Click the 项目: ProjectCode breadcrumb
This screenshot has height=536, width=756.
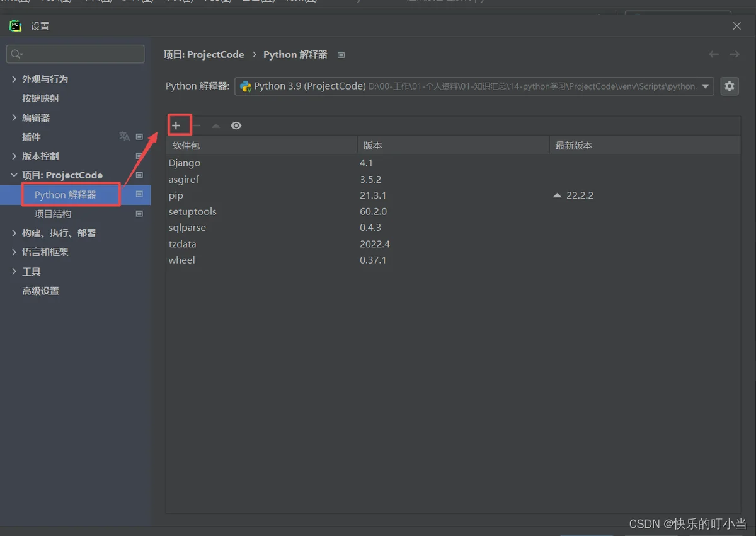pyautogui.click(x=204, y=55)
